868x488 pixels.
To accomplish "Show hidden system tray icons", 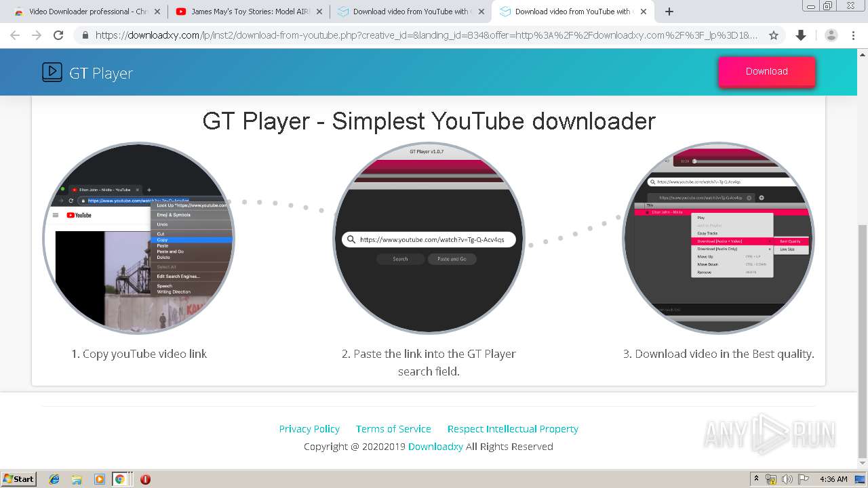I will coord(756,479).
